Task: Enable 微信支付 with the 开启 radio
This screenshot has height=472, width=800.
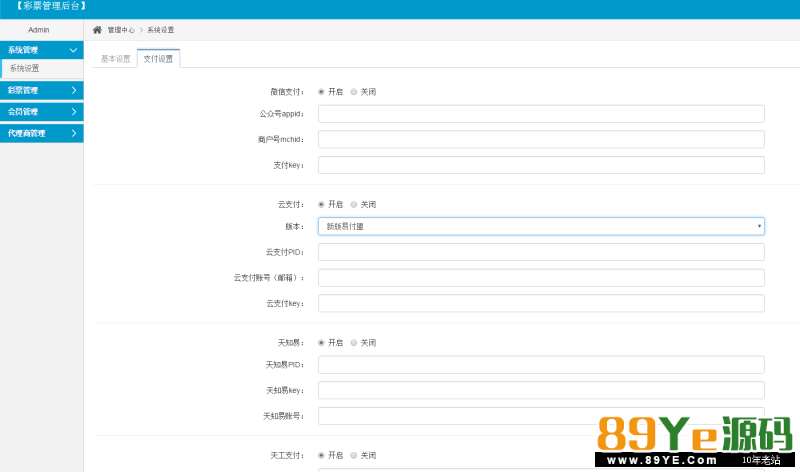Action: 321,91
